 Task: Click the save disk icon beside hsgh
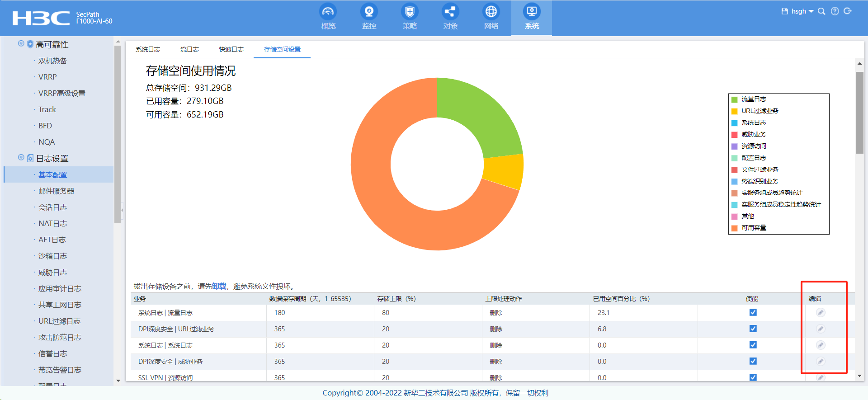[784, 11]
